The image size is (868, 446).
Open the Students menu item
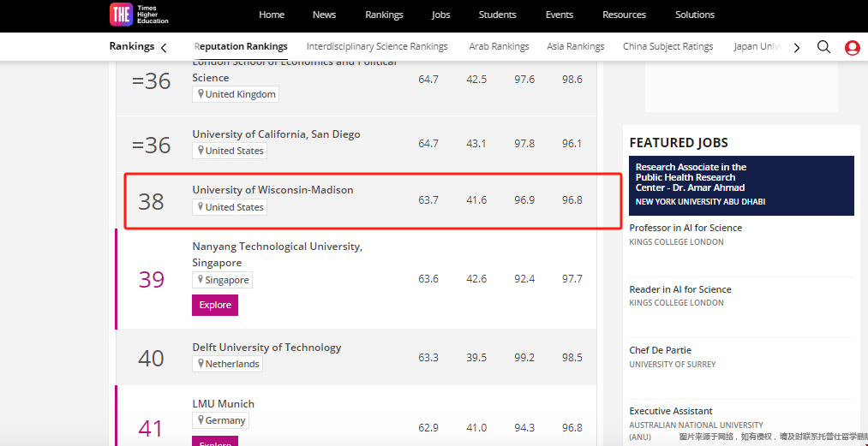tap(497, 15)
